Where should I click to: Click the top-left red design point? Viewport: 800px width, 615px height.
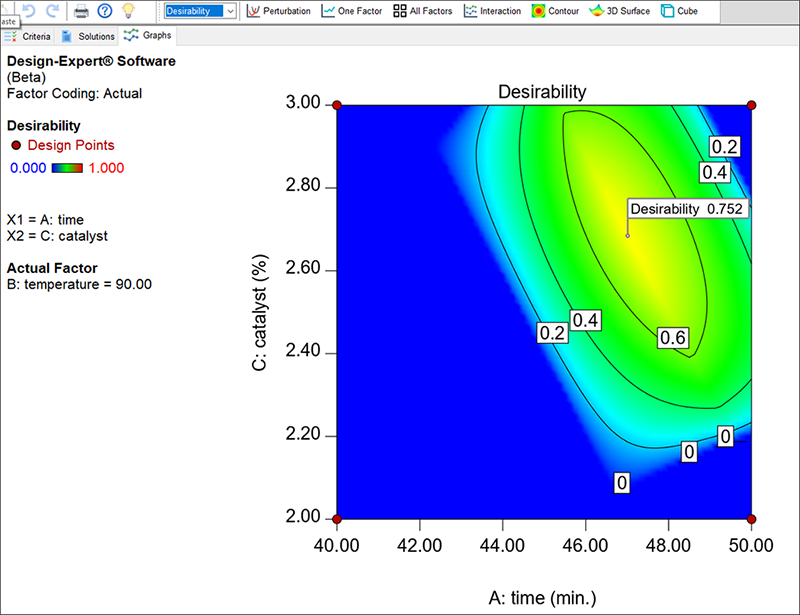pyautogui.click(x=337, y=105)
